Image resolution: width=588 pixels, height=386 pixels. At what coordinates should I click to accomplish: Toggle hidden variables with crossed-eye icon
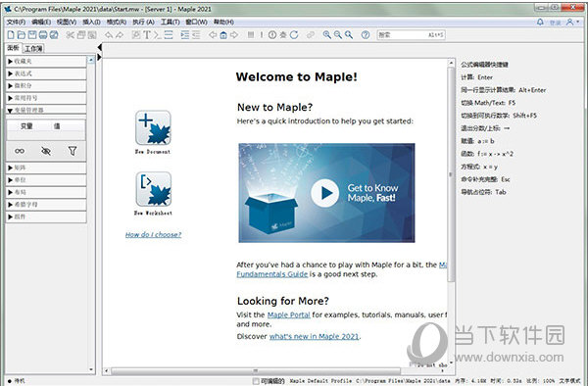[46, 151]
